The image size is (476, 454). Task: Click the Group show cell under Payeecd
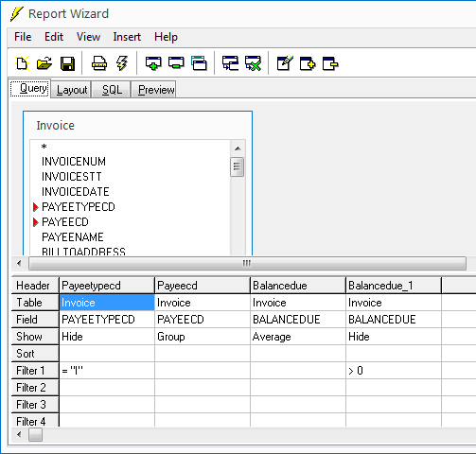coord(203,337)
